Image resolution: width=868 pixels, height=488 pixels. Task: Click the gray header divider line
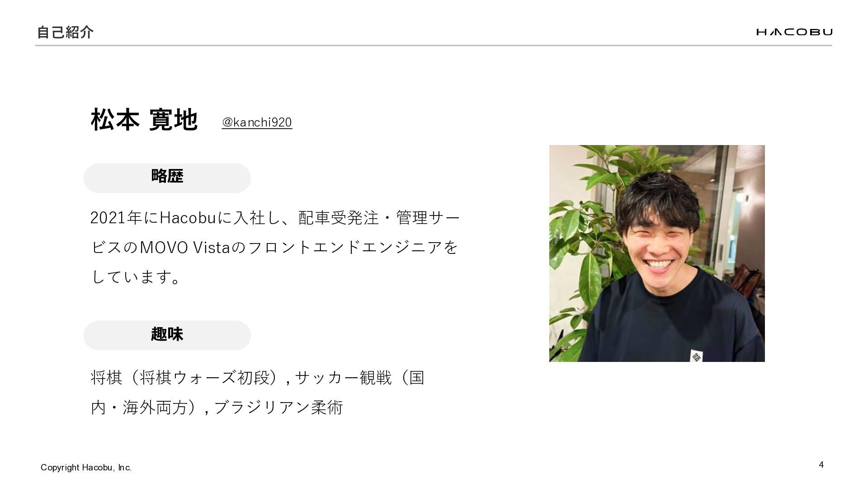434,45
